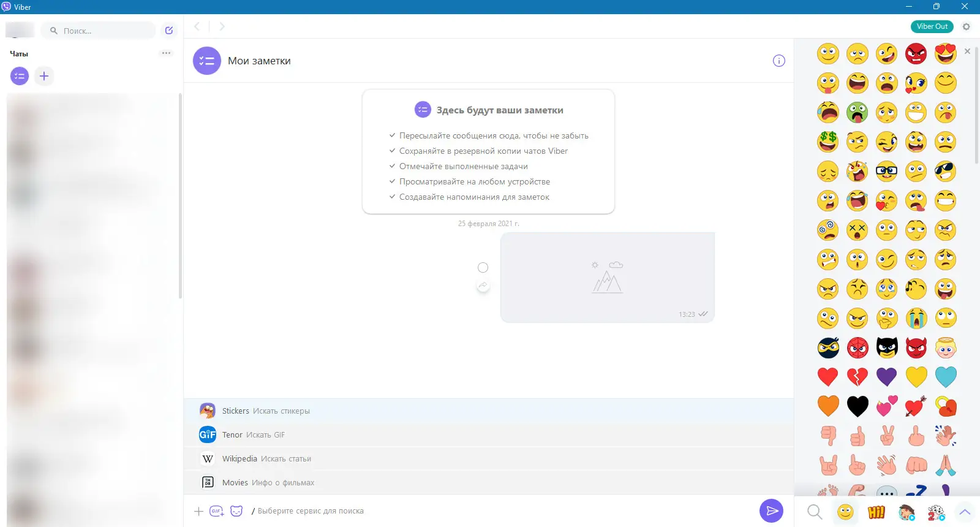Screen dimensions: 980x527
Task: Choose the Wikipedia article search service
Action: (x=489, y=458)
